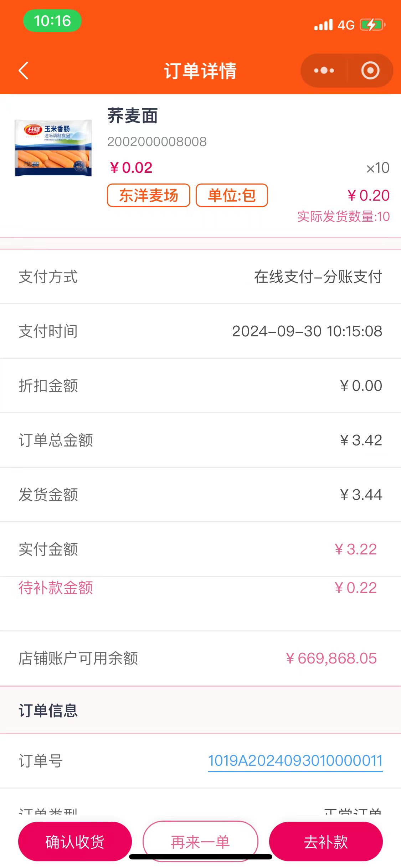Viewport: 401px width, 868px height.
Task: Tap the 实付金额 row
Action: tap(200, 549)
